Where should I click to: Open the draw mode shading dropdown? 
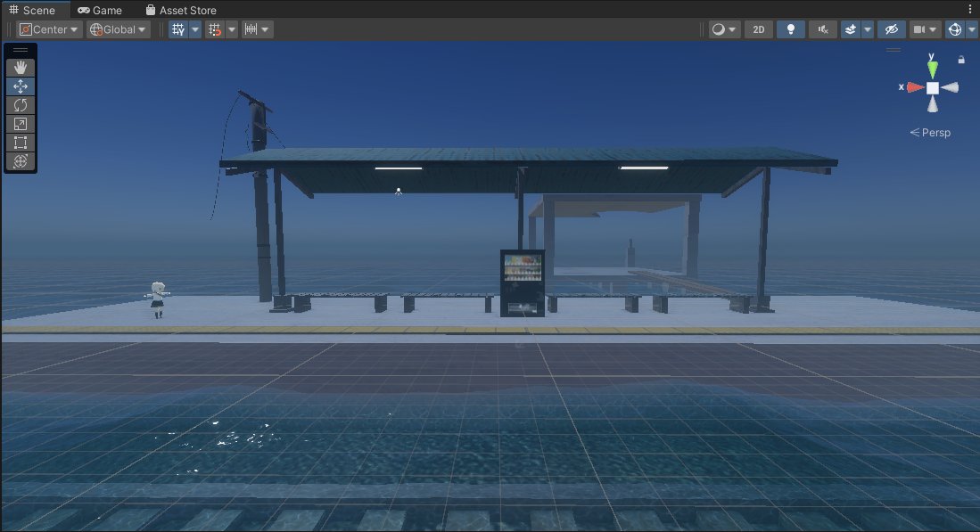point(724,29)
